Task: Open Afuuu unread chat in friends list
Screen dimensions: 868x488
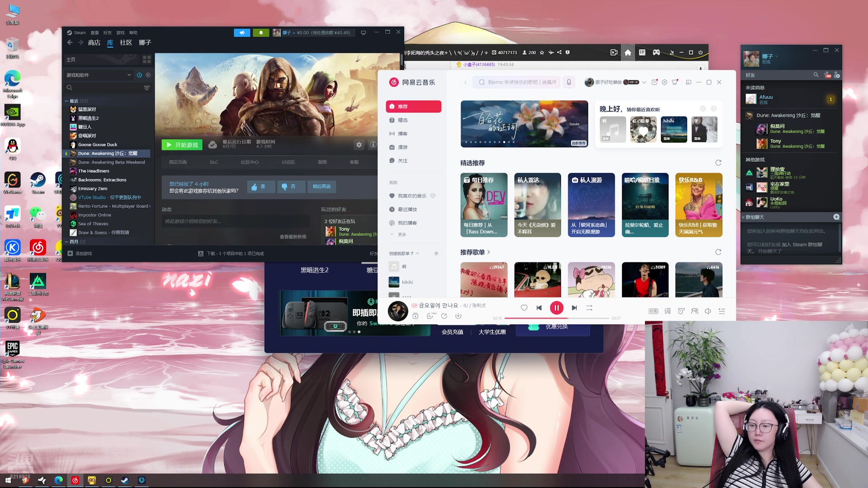Action: click(x=791, y=99)
